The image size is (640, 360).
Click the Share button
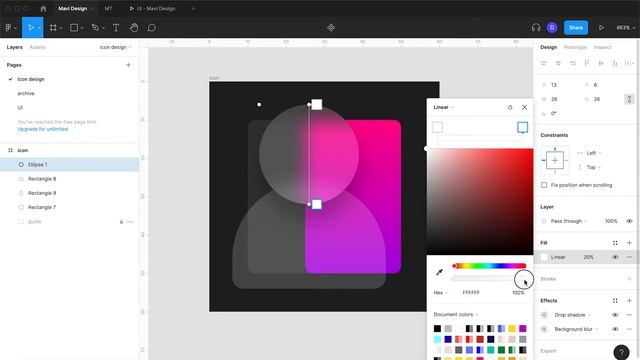tap(576, 28)
